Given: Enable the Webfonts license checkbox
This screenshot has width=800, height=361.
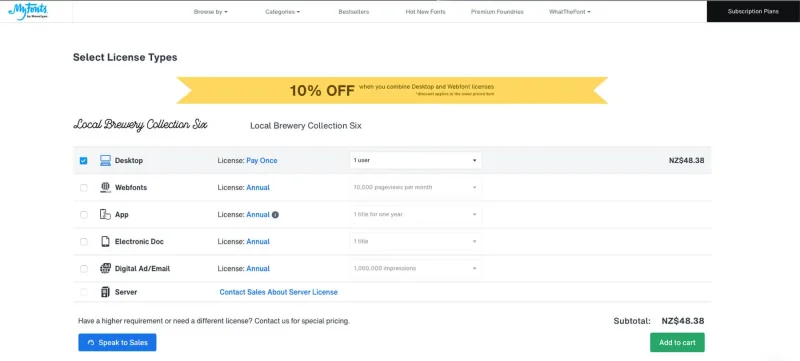Looking at the screenshot, I should pos(84,188).
